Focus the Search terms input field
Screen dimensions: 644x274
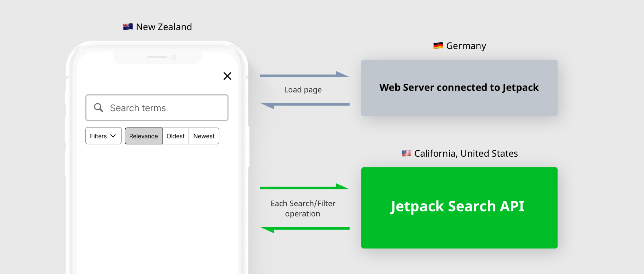point(164,108)
